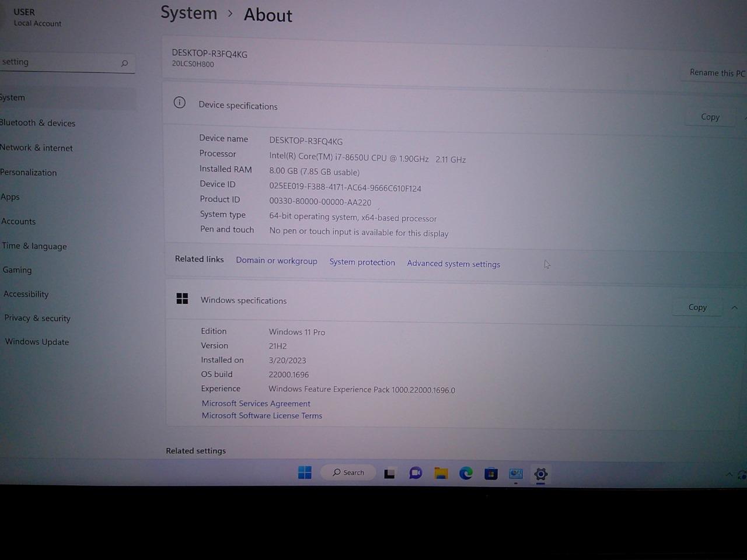This screenshot has height=560, width=747.
Task: Click the Edition value Windows 11 Pro
Action: (x=297, y=332)
